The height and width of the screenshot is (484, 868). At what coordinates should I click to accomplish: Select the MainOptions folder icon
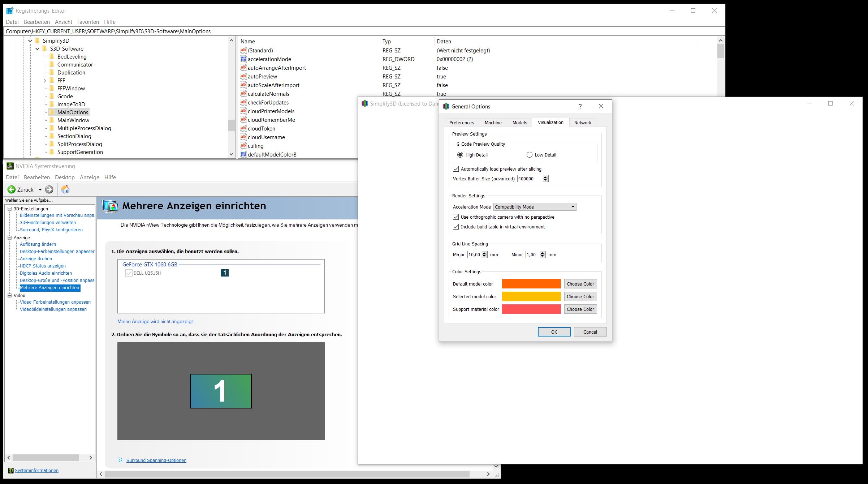(x=52, y=112)
